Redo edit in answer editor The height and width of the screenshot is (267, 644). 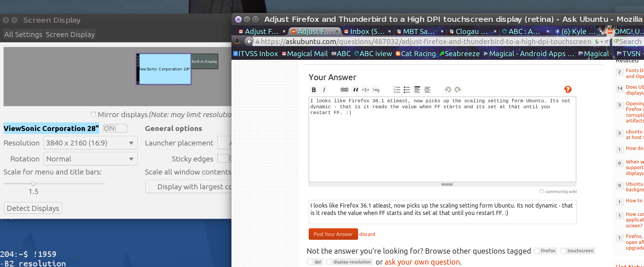tap(458, 90)
